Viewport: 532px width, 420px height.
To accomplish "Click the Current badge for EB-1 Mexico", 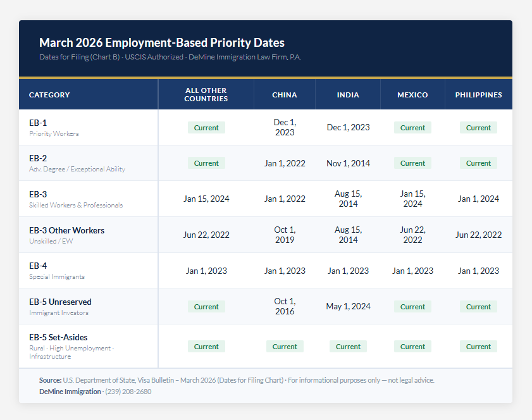I will 412,128.
